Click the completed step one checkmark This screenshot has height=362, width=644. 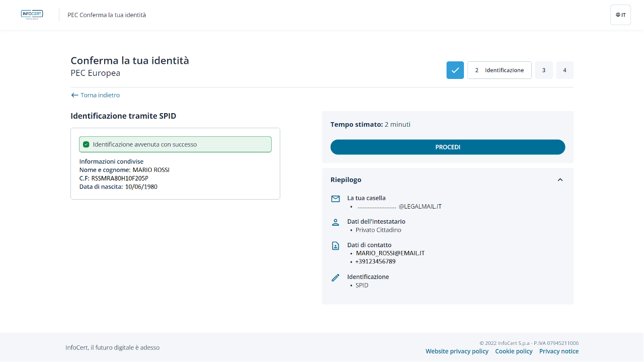tap(455, 70)
